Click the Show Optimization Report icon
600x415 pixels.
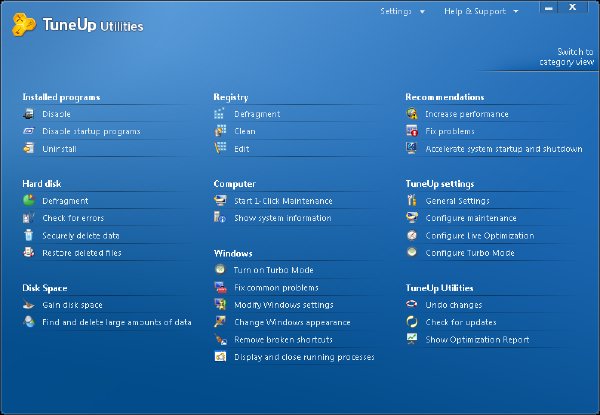(x=412, y=339)
